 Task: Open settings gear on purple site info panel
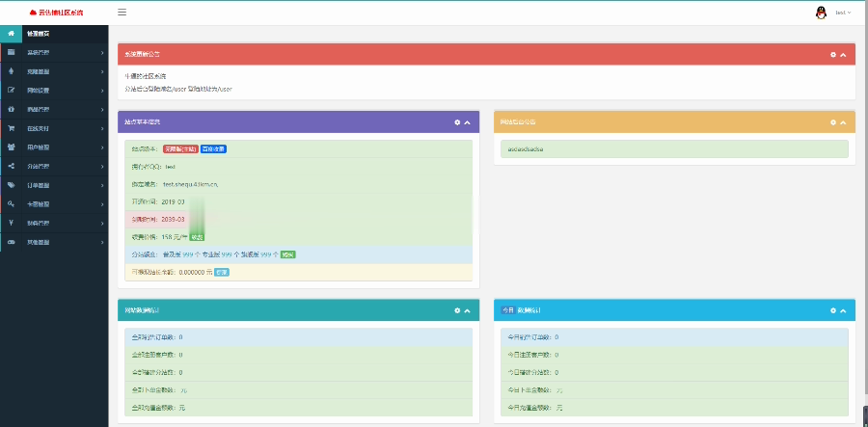point(457,122)
